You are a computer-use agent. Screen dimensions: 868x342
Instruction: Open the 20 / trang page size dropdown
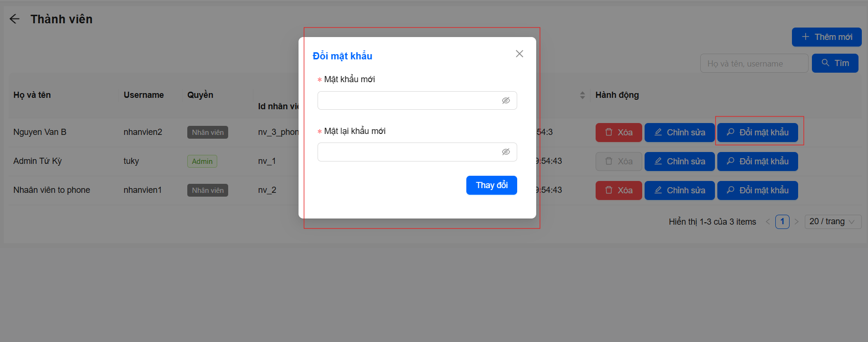tap(832, 222)
